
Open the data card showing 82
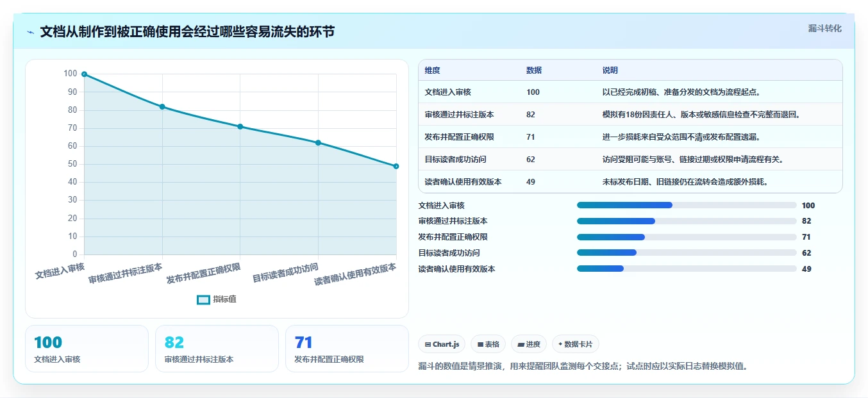coord(217,349)
